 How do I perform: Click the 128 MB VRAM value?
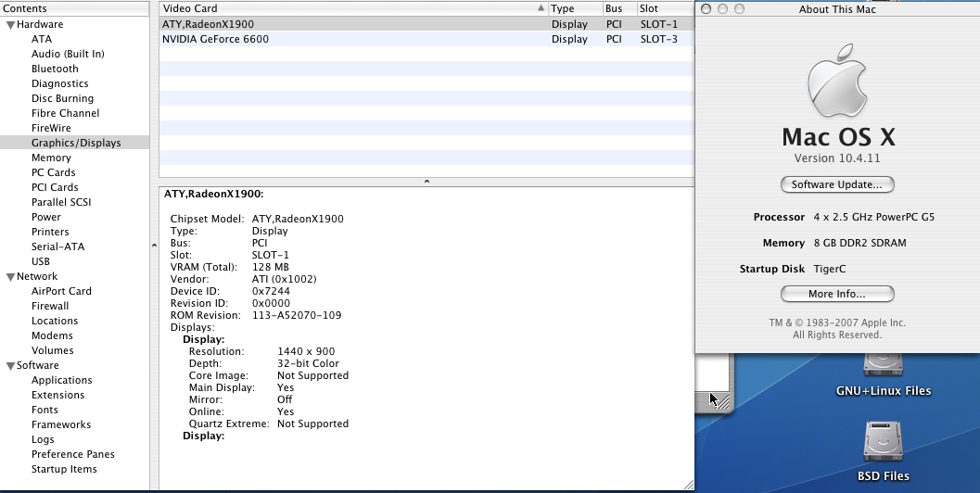271,267
